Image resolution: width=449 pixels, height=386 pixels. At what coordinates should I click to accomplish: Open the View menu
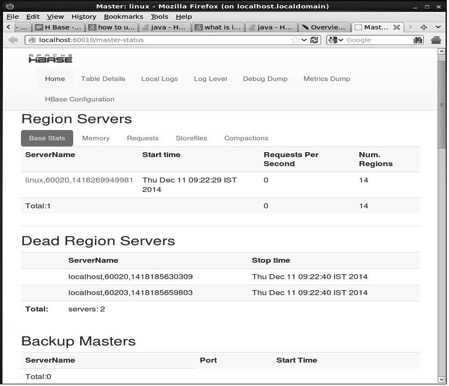55,17
